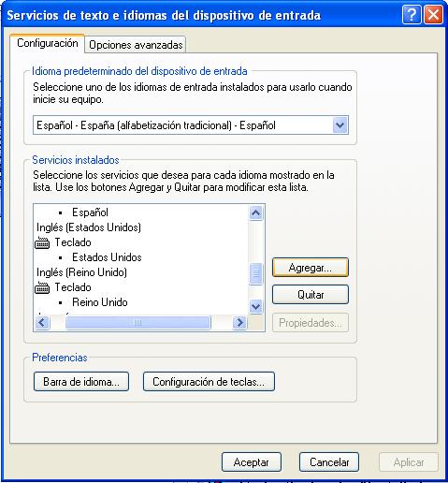The width and height of the screenshot is (448, 483).
Task: Click the list's scroll right arrow
Action: [x=239, y=322]
